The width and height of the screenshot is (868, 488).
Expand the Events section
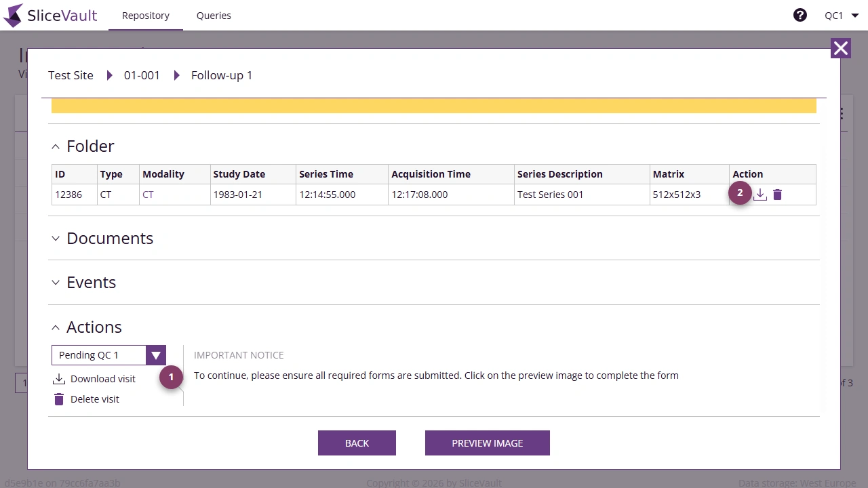pyautogui.click(x=56, y=283)
